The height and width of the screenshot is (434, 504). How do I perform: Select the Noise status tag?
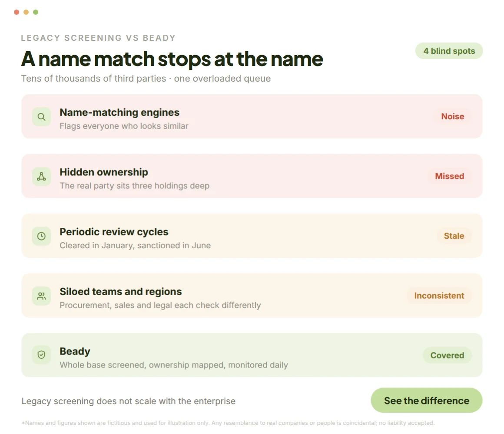pyautogui.click(x=453, y=116)
